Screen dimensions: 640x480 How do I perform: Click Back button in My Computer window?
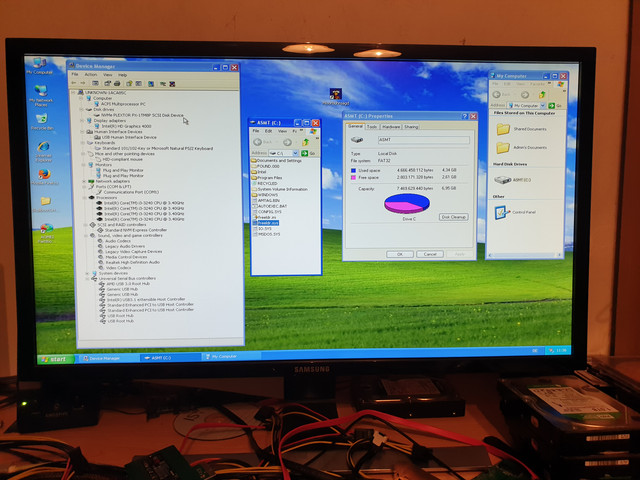[501, 95]
